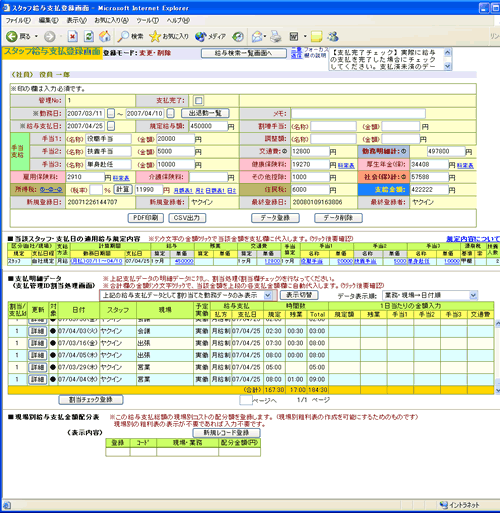Open the History icon in toolbar
The width and height of the screenshot is (500, 513).
point(238,36)
